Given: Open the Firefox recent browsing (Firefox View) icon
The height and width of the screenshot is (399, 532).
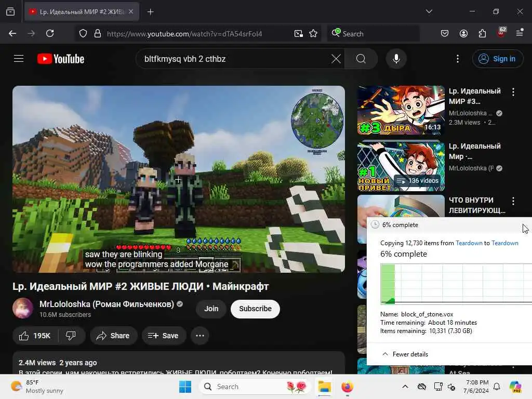Looking at the screenshot, I should point(10,11).
